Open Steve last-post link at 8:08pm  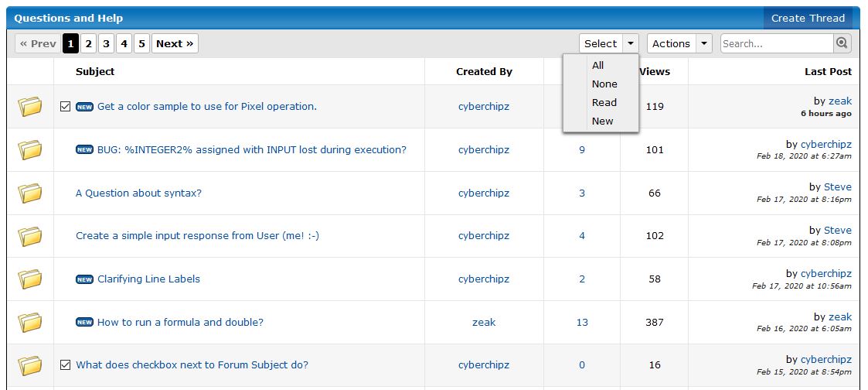point(838,230)
